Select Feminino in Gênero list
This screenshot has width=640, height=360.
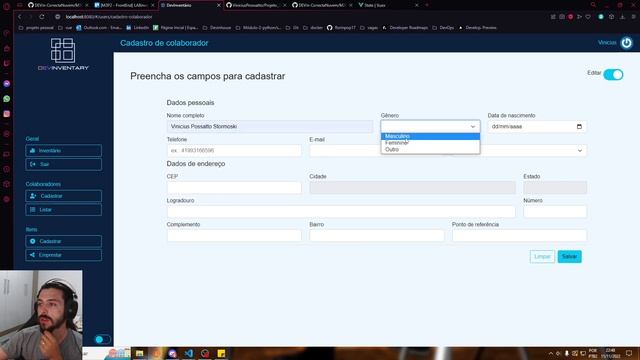430,143
